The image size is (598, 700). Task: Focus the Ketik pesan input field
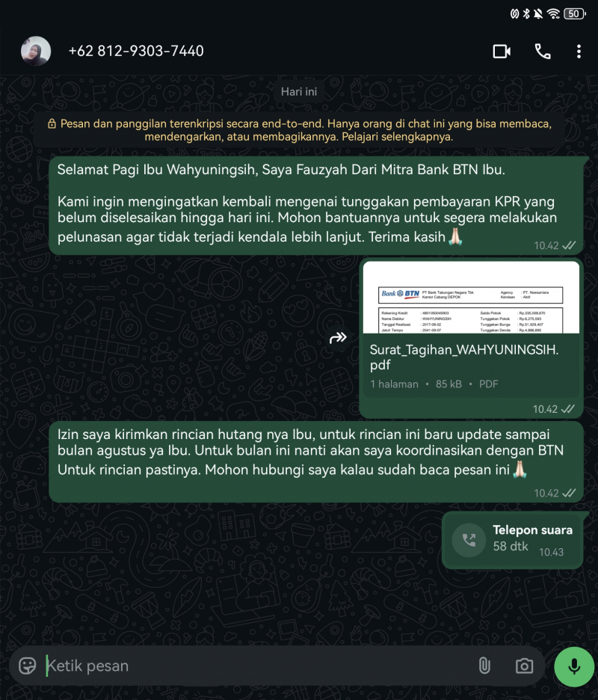point(259,666)
